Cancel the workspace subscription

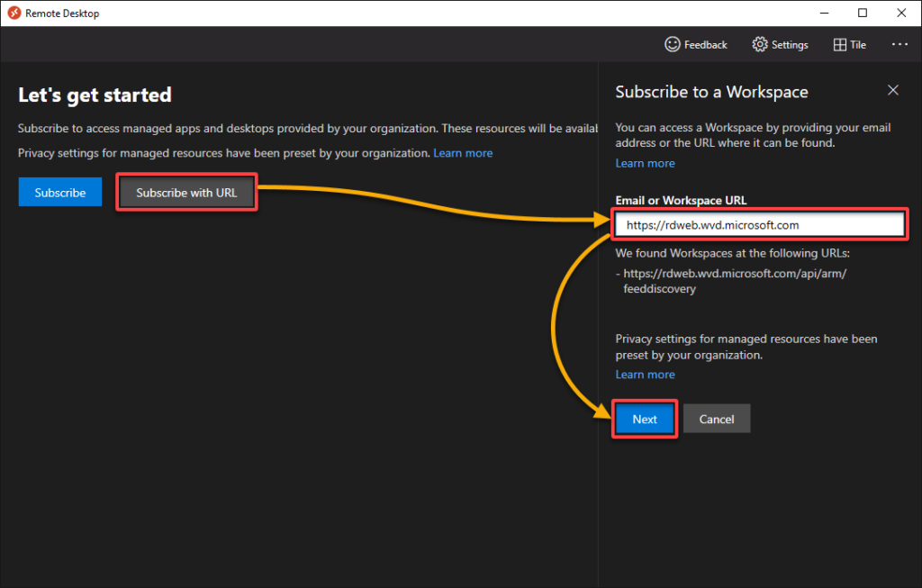pyautogui.click(x=717, y=419)
